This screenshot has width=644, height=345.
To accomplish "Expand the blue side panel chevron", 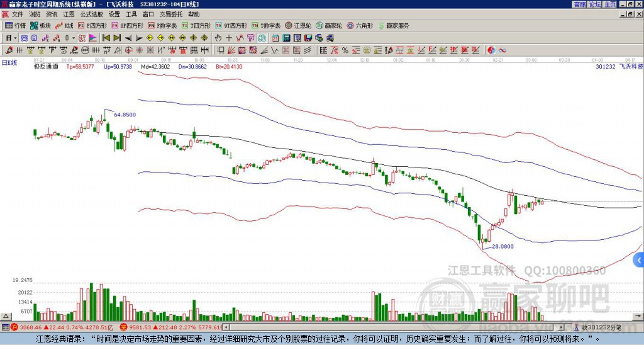I will tap(639, 260).
